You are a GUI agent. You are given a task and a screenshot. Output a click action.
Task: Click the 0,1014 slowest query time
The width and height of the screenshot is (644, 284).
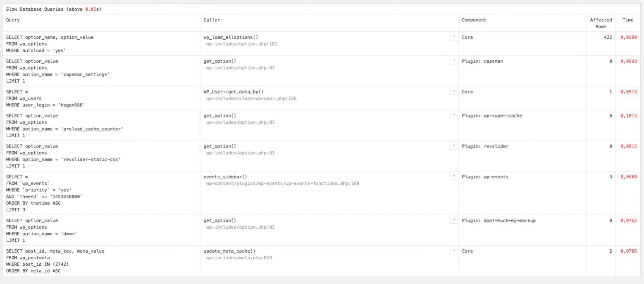[x=629, y=116]
